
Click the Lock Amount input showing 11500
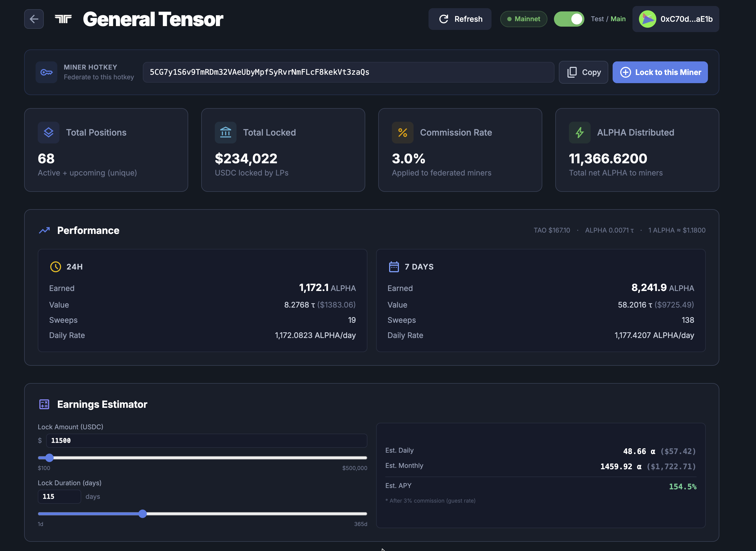coord(206,440)
